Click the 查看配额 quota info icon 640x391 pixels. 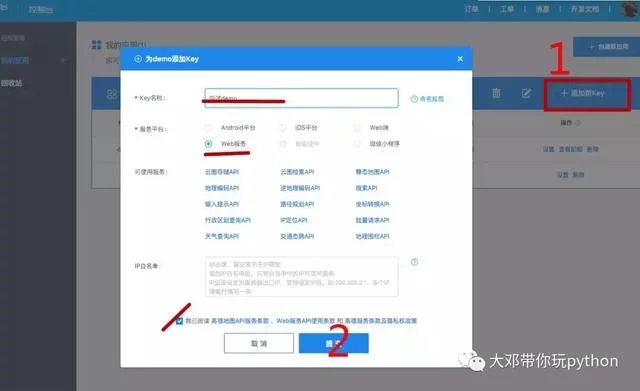point(414,99)
